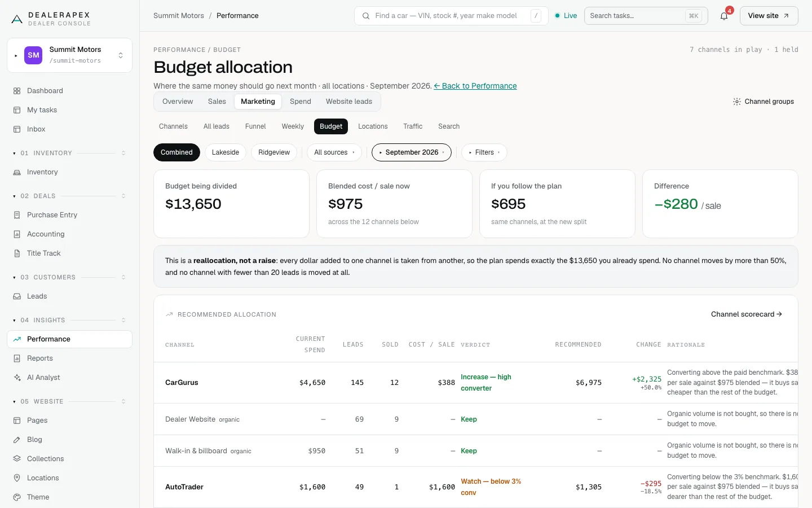Image resolution: width=812 pixels, height=508 pixels.
Task: Open the All sources dropdown
Action: 334,152
